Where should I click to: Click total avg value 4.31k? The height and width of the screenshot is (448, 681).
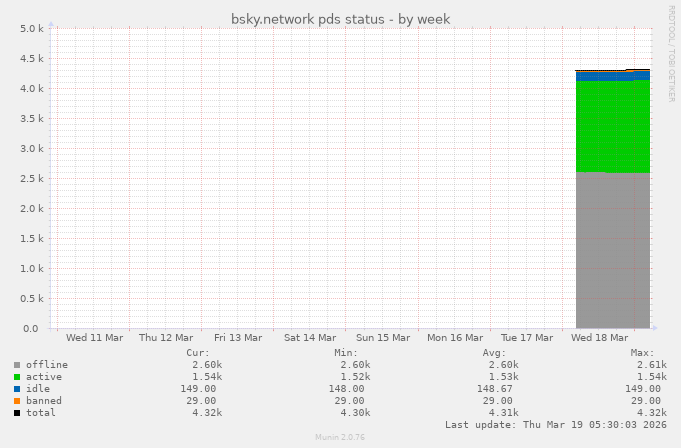503,412
